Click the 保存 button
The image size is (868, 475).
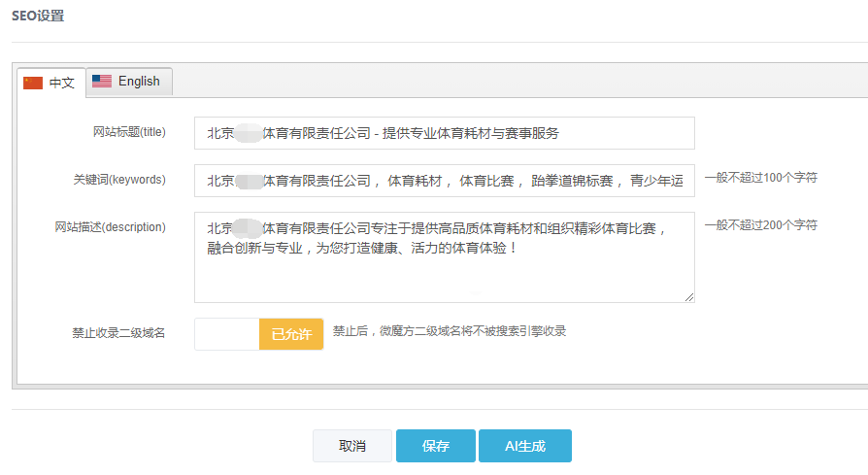[x=436, y=446]
